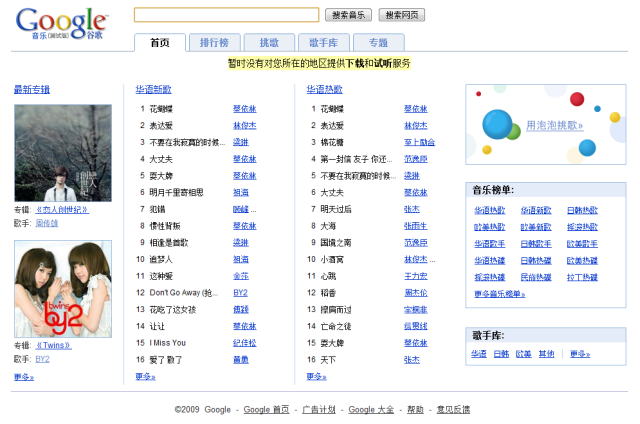The image size is (640, 424).
Task: Open the 欧美热歌 chart link
Action: pyautogui.click(x=489, y=227)
